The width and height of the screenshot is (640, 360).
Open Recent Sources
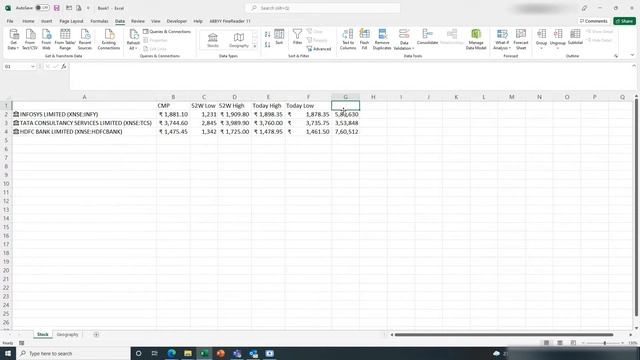[85, 40]
